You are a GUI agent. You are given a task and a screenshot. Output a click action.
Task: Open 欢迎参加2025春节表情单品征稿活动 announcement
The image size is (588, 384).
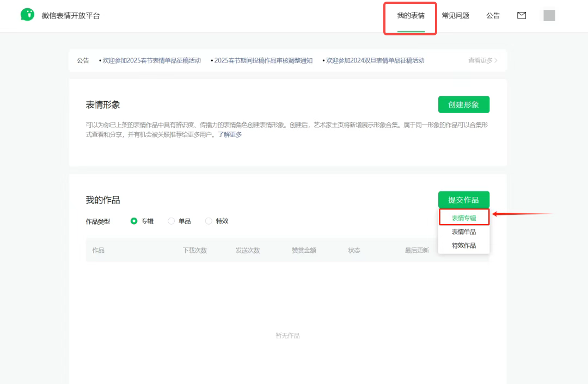[x=151, y=60]
